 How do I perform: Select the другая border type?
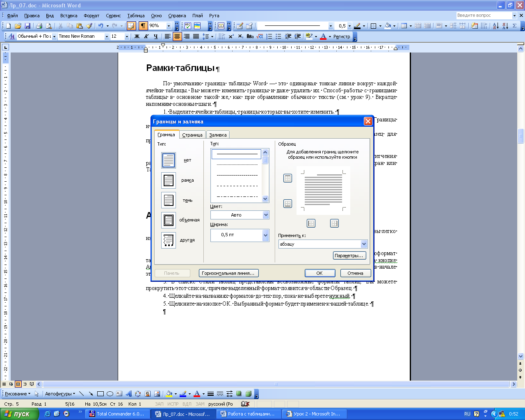(169, 240)
